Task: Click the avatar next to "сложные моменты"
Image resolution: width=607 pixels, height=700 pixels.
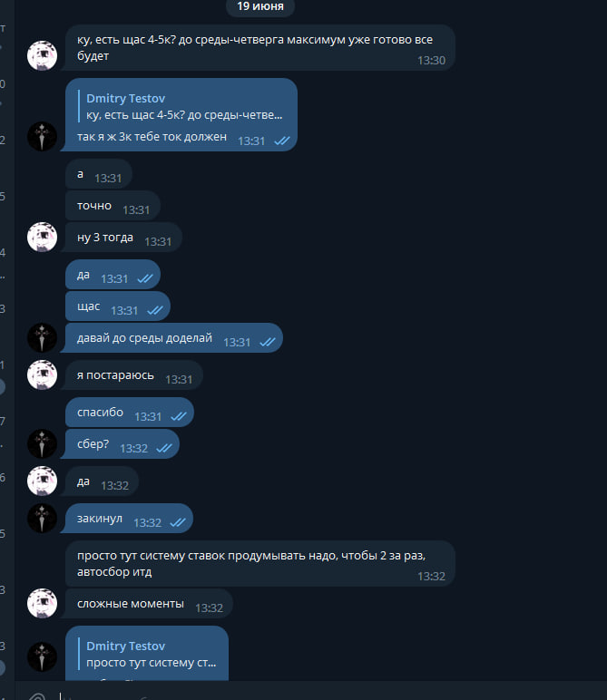Action: tap(43, 603)
